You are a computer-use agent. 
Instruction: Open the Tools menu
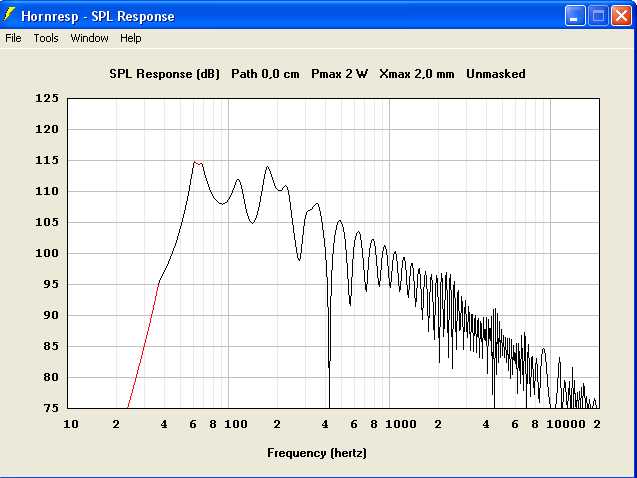pos(46,38)
